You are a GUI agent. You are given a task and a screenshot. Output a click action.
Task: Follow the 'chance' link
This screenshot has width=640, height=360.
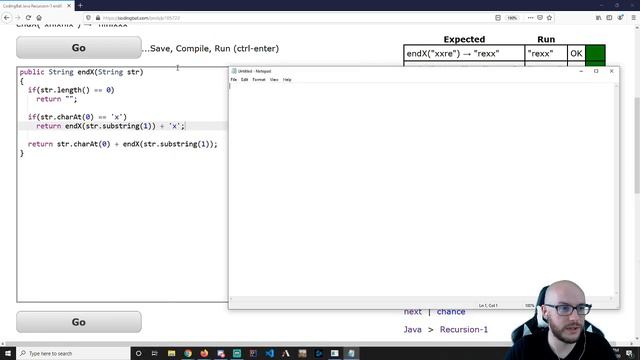(451, 312)
